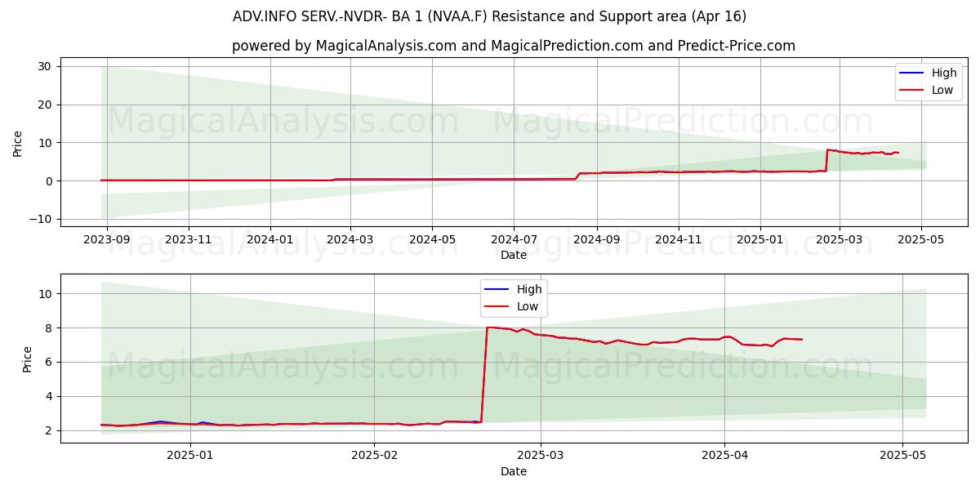
Task: Click the '8' price tick on the lower chart
Action: click(49, 327)
